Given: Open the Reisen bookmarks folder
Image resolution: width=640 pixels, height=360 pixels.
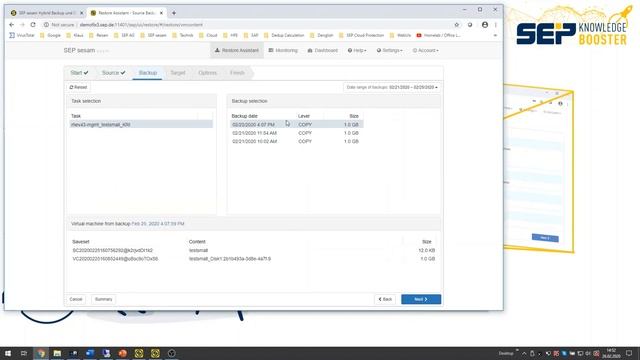Looking at the screenshot, I should pos(98,36).
